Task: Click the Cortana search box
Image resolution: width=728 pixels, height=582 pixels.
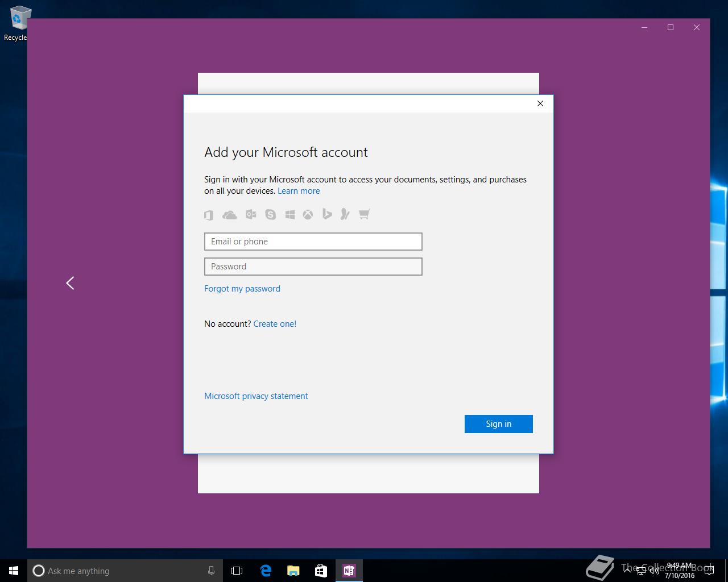Action: pyautogui.click(x=124, y=571)
